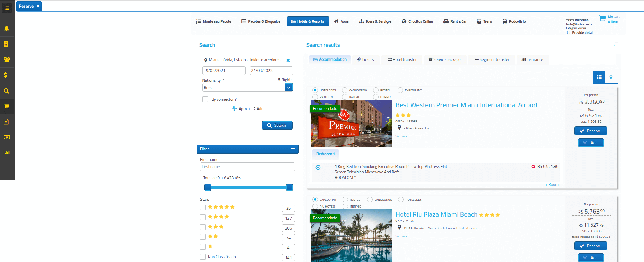Click the right price range slider handle
This screenshot has height=262, width=644.
(x=289, y=187)
